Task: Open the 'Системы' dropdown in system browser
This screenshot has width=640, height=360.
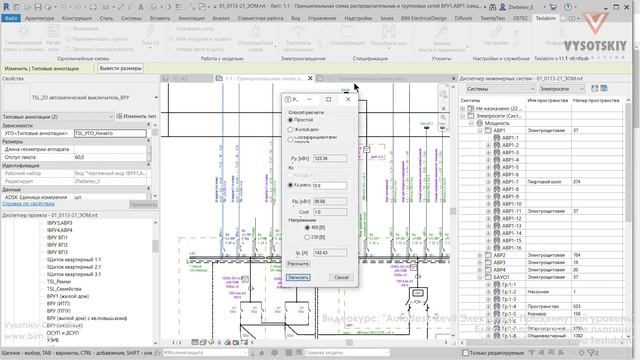Action: (x=500, y=89)
